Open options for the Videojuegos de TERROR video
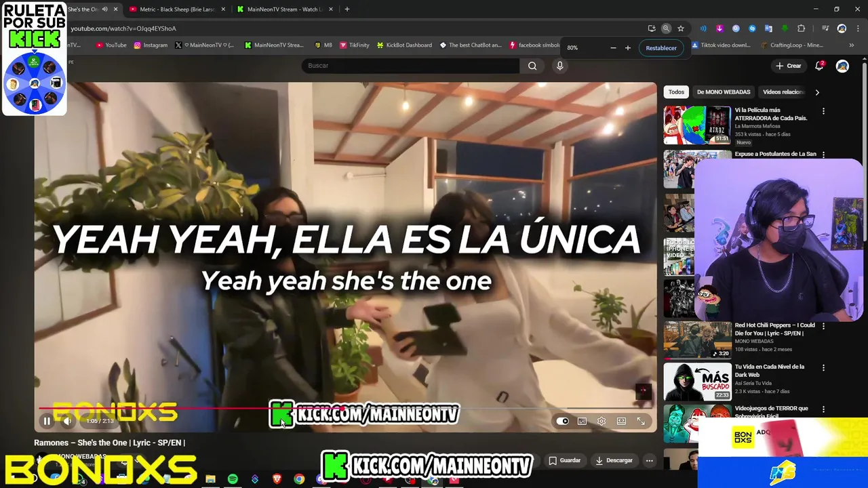Screen dimensions: 868x488 click(x=824, y=409)
